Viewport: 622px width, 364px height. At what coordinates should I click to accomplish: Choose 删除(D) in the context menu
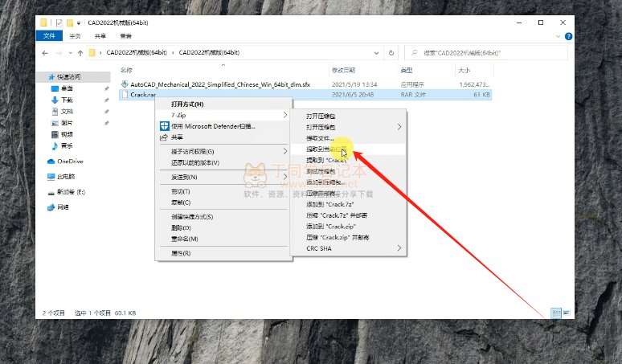click(223, 227)
